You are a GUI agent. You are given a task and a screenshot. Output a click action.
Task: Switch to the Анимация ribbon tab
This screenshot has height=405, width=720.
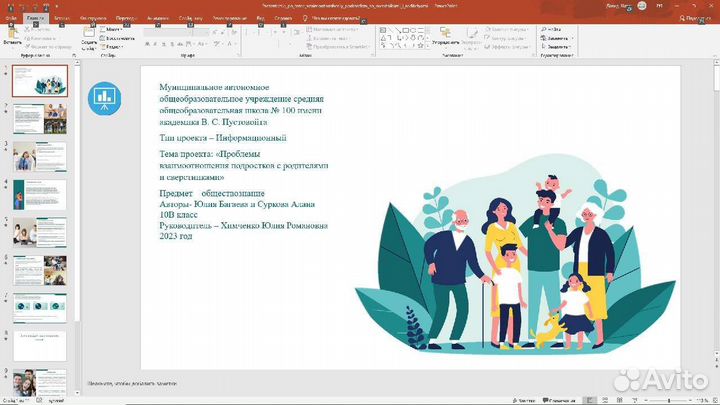point(158,18)
